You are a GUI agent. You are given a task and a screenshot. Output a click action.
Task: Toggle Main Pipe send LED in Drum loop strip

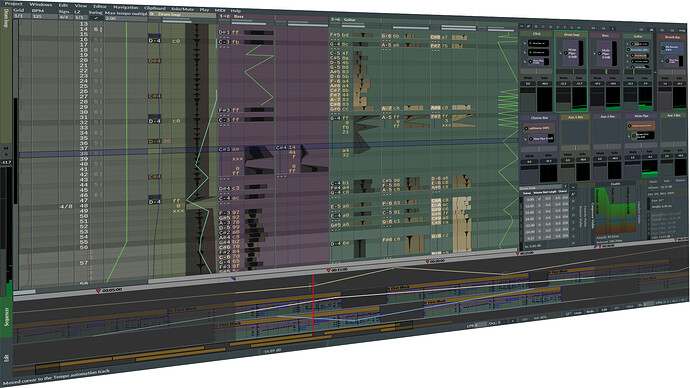point(566,53)
